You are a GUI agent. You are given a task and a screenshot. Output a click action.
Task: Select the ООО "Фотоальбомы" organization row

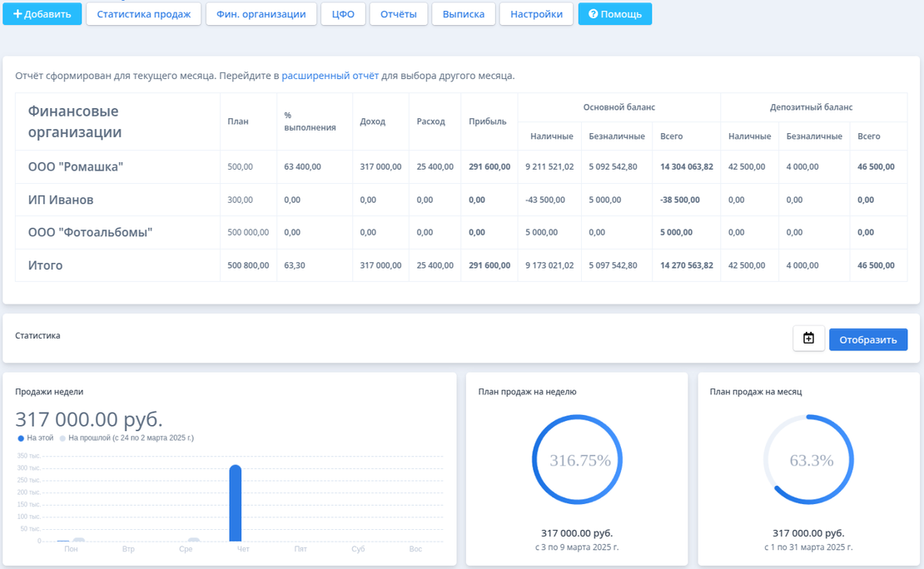point(90,232)
